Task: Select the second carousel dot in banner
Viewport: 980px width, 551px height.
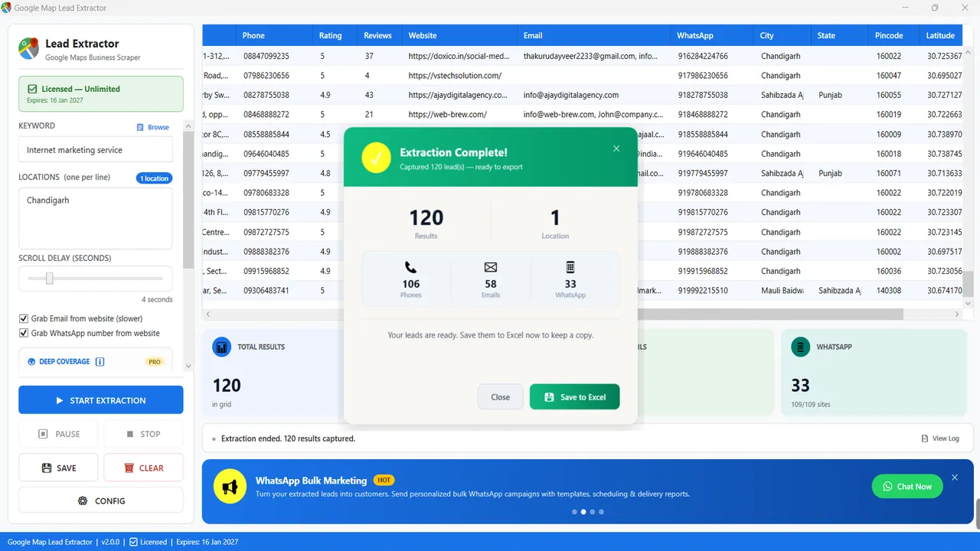Action: click(583, 512)
